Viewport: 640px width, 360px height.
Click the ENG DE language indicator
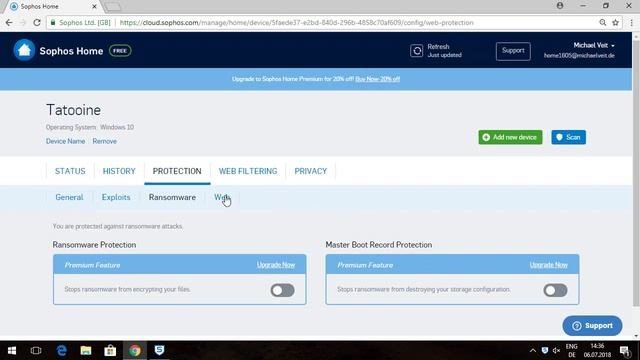[572, 351]
